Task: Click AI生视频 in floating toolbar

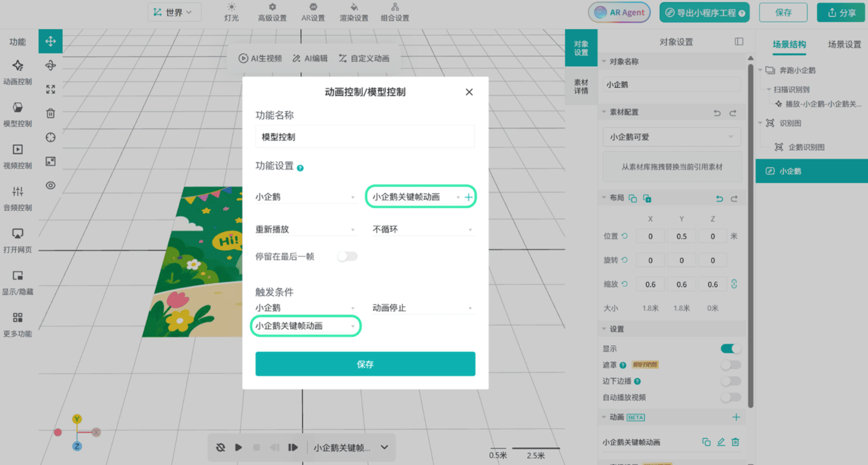Action: (x=260, y=58)
